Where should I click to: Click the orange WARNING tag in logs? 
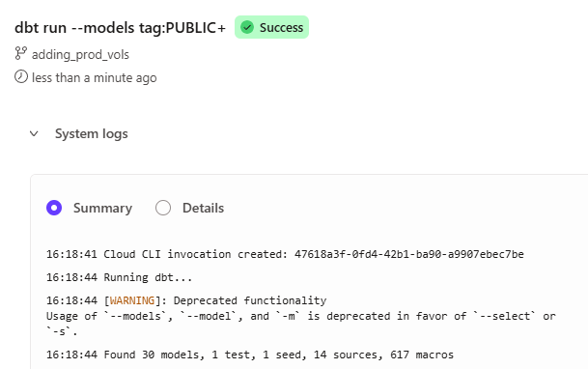coord(132,300)
